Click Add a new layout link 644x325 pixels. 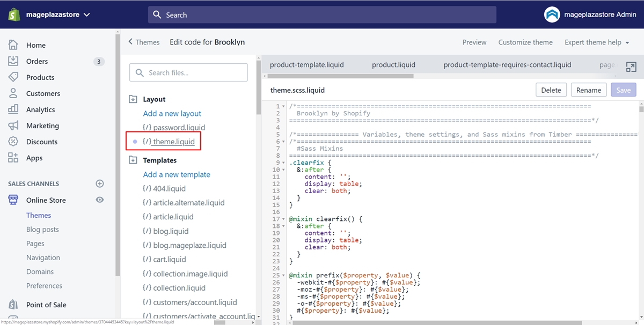tap(172, 113)
